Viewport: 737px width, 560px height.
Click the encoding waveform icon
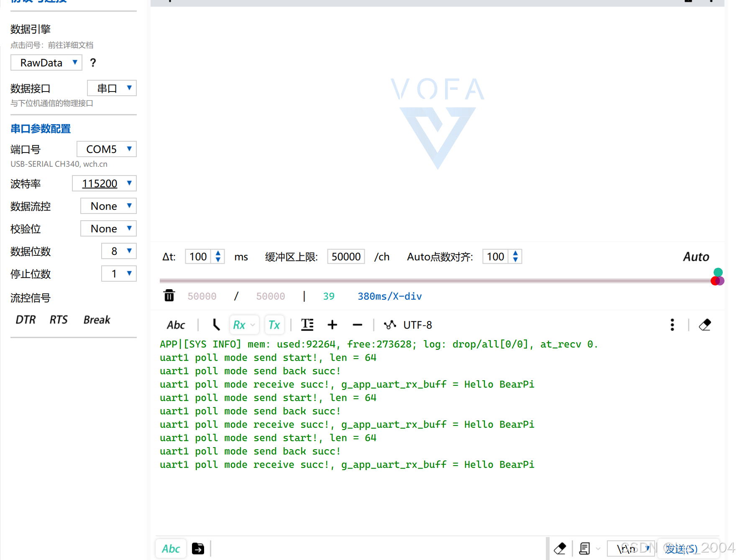[390, 325]
